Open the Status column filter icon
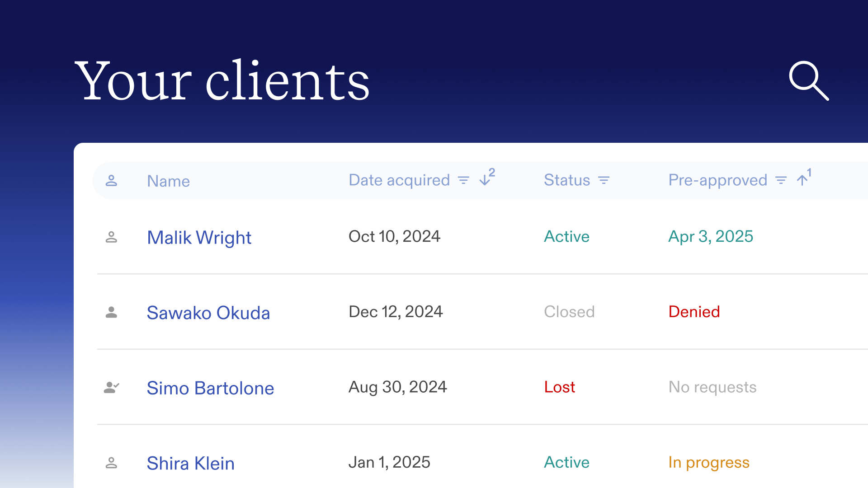868x488 pixels. click(604, 180)
